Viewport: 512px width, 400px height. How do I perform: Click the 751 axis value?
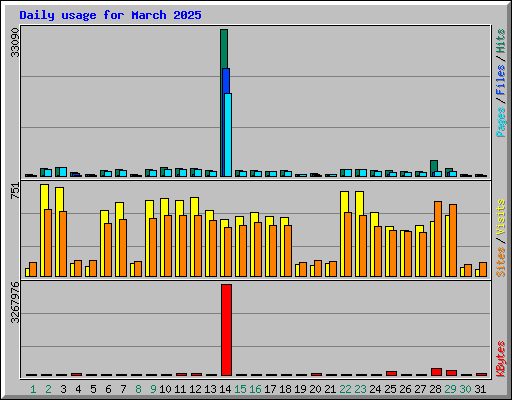[15, 191]
